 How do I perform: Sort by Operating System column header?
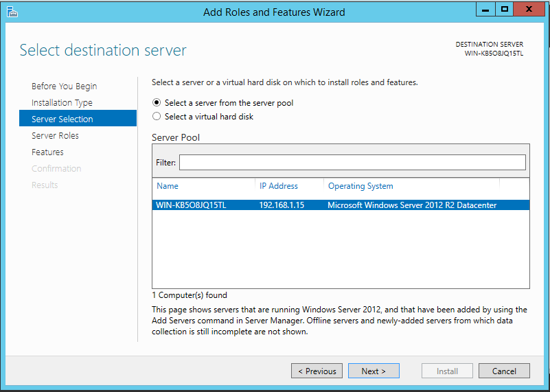[x=360, y=186]
